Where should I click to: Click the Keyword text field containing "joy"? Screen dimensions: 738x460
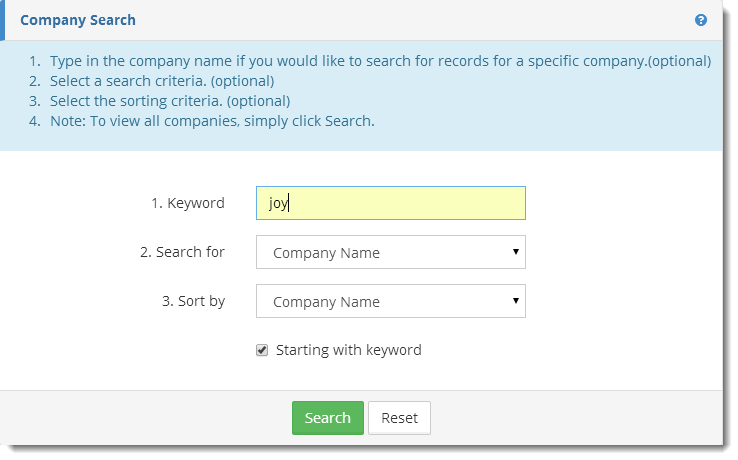click(390, 203)
